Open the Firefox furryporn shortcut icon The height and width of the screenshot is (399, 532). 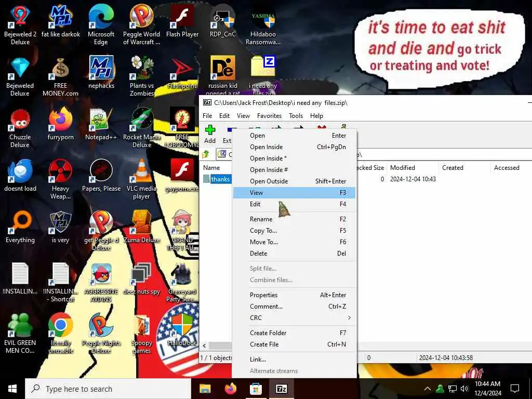(60, 124)
